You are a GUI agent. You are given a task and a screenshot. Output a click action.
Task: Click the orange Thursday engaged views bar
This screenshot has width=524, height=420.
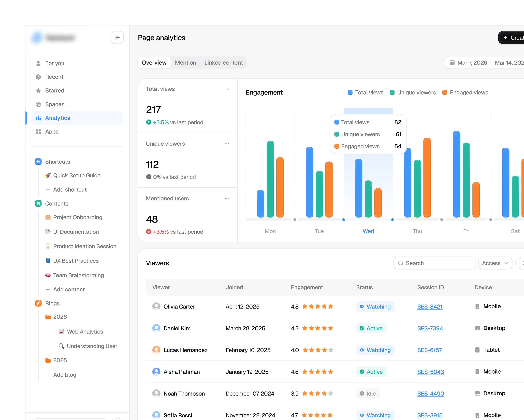pos(427,177)
